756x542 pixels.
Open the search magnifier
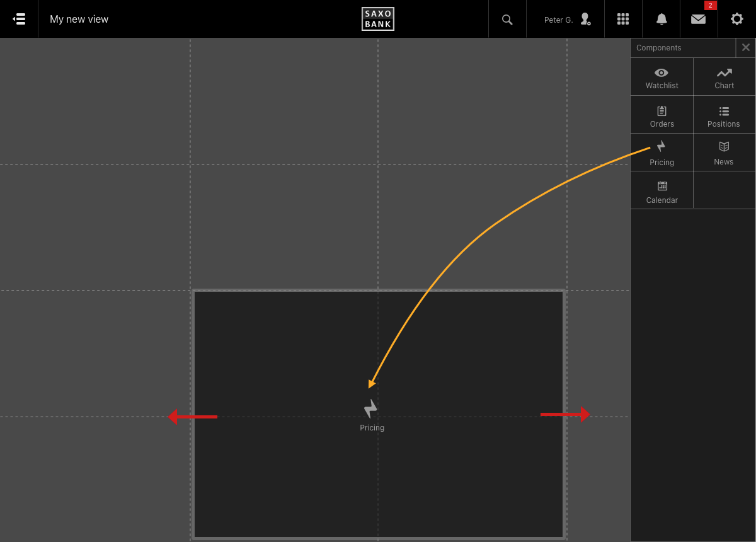[507, 20]
